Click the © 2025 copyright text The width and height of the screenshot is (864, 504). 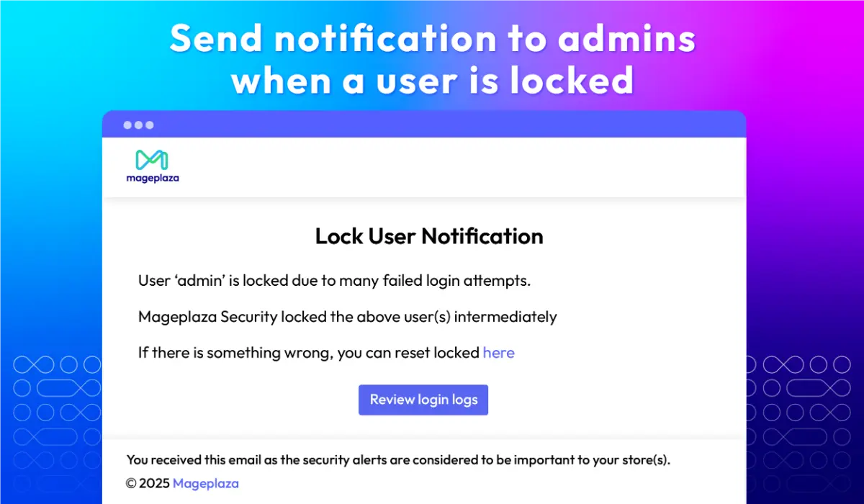(x=148, y=483)
